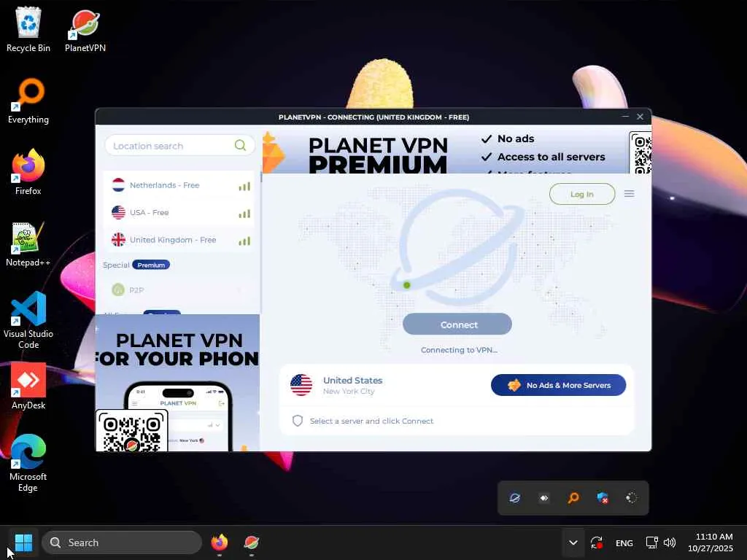Click the PlanetVPN tray icon in overflow popup
This screenshot has height=560, width=747.
click(514, 498)
